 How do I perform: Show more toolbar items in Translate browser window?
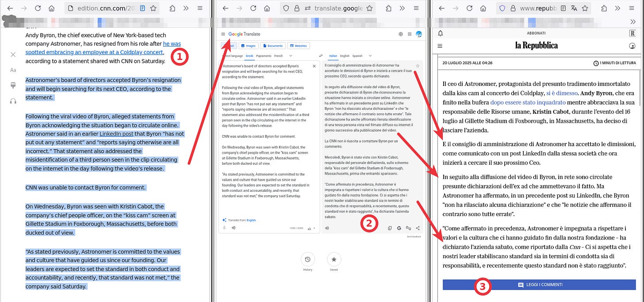click(402, 8)
